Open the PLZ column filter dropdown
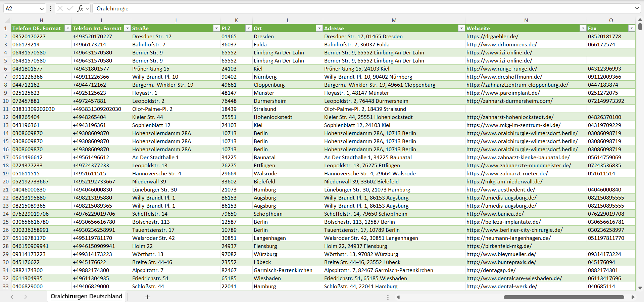 pos(249,28)
